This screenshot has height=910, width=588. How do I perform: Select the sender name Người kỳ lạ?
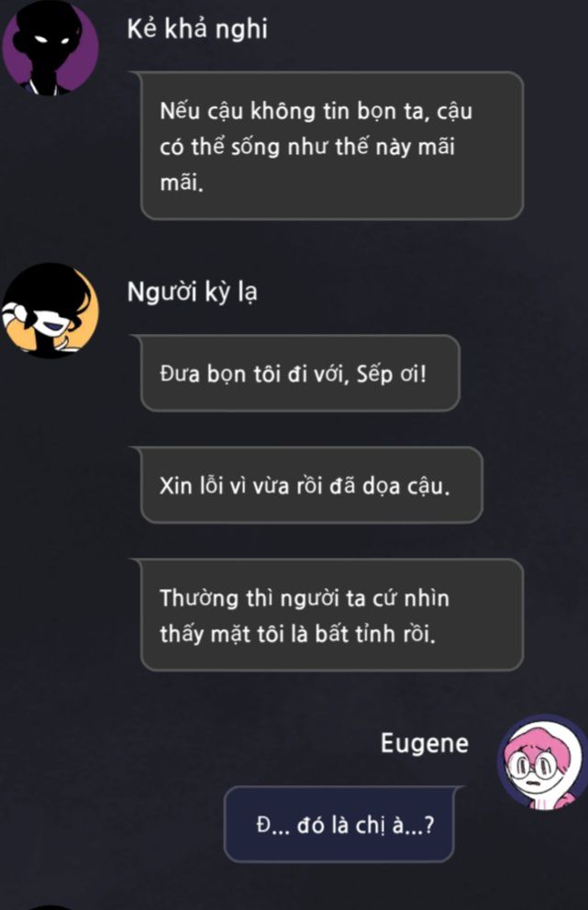[192, 292]
